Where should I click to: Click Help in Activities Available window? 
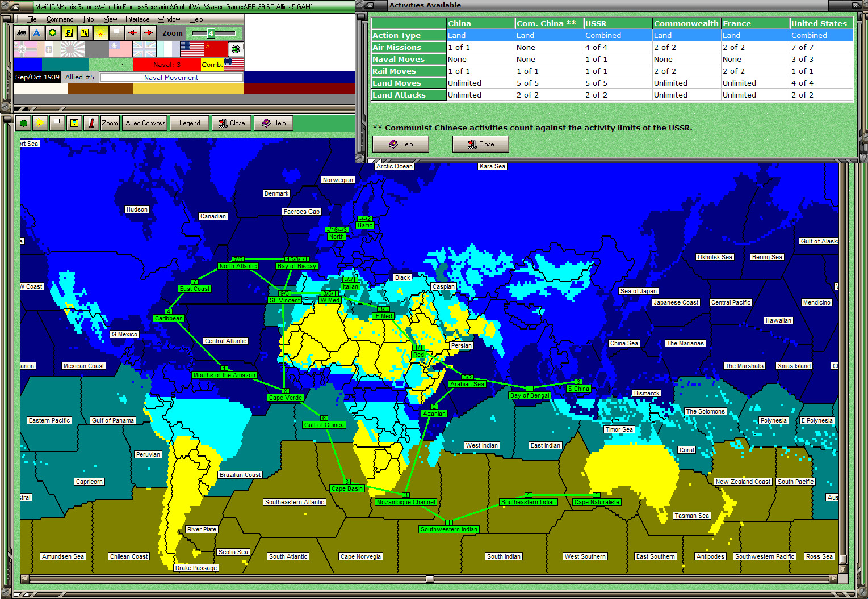[401, 144]
